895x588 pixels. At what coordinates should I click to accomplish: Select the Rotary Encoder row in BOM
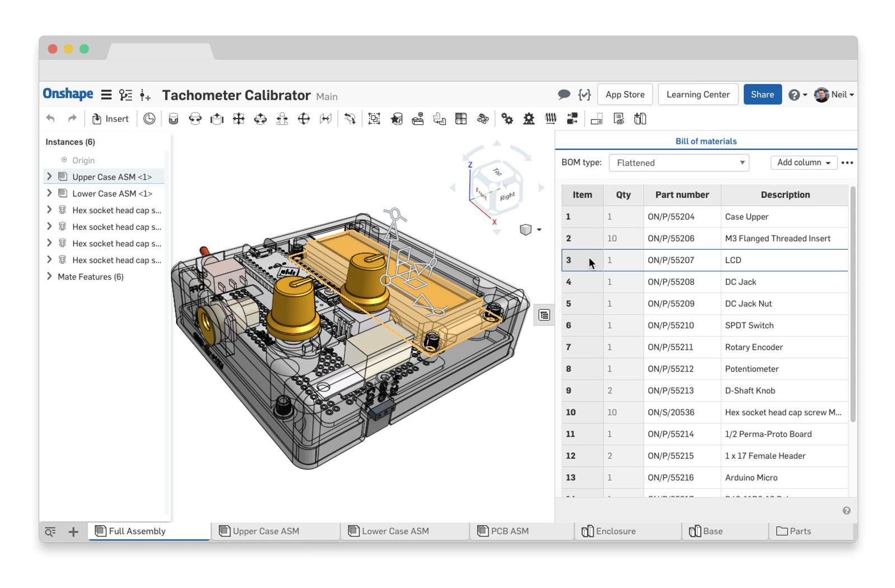[x=753, y=347]
